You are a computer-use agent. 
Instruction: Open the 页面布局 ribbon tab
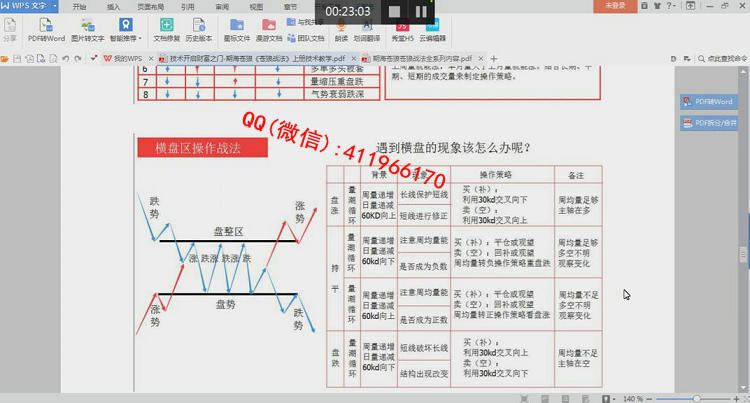click(150, 6)
